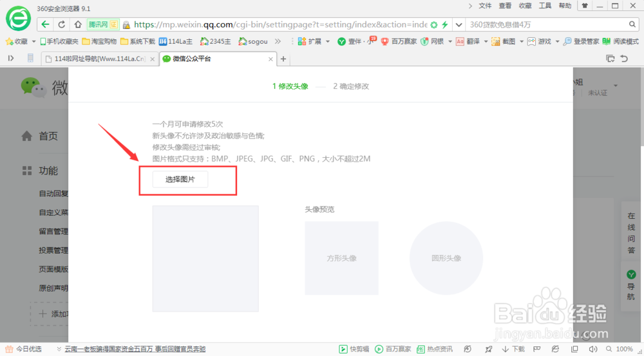Image resolution: width=644 pixels, height=356 pixels.
Task: Open the address bar history dropdown arrow
Action: click(x=459, y=24)
